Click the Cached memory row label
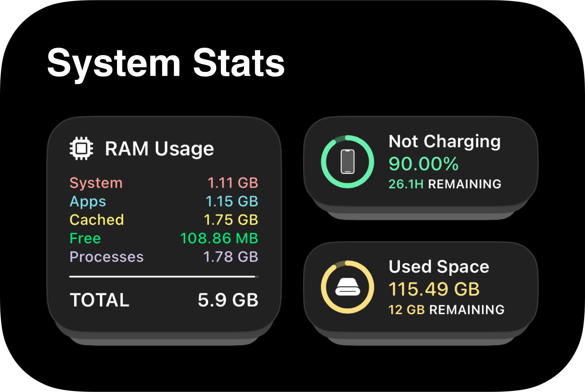 pyautogui.click(x=97, y=220)
